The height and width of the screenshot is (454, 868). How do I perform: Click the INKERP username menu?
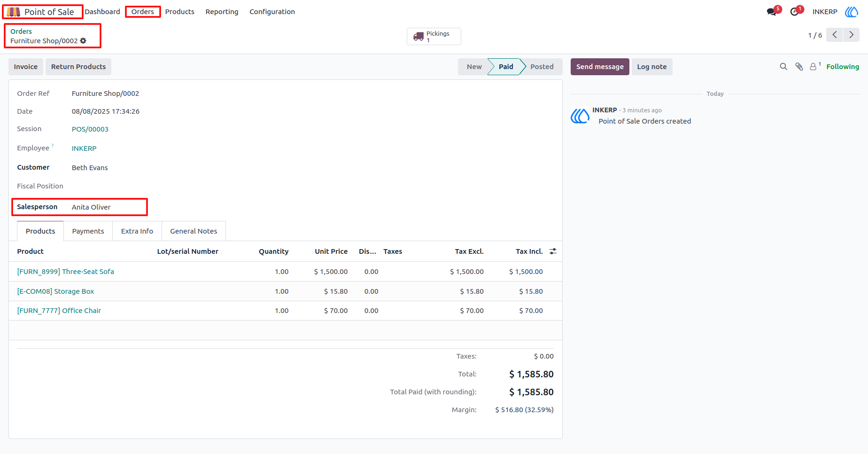825,12
